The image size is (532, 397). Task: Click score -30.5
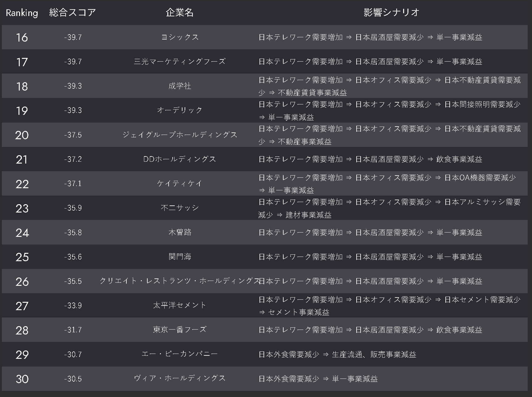[73, 379]
